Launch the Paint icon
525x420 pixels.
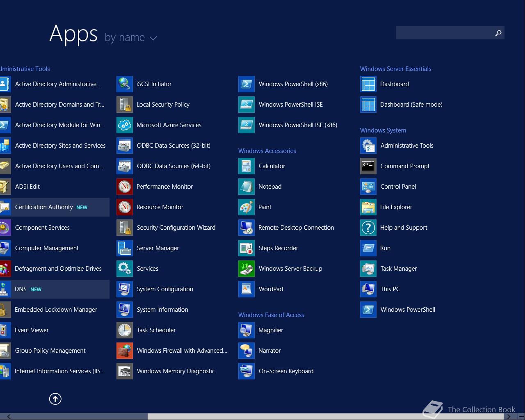[x=247, y=207]
